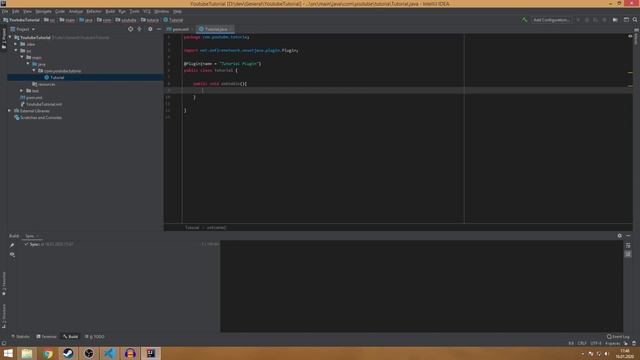Image resolution: width=640 pixels, height=360 pixels.
Task: Collapse the java folder arrow
Action: coord(28,64)
